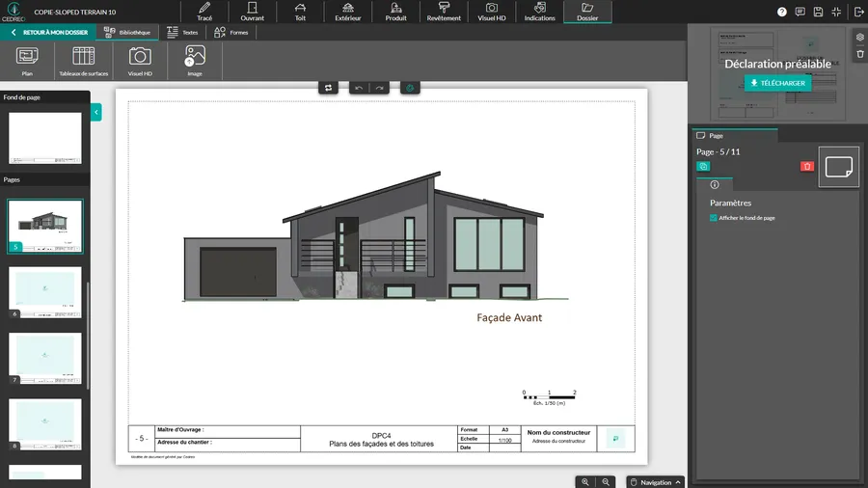Image resolution: width=868 pixels, height=488 pixels.
Task: Select page 7 thumbnail
Action: (44, 358)
